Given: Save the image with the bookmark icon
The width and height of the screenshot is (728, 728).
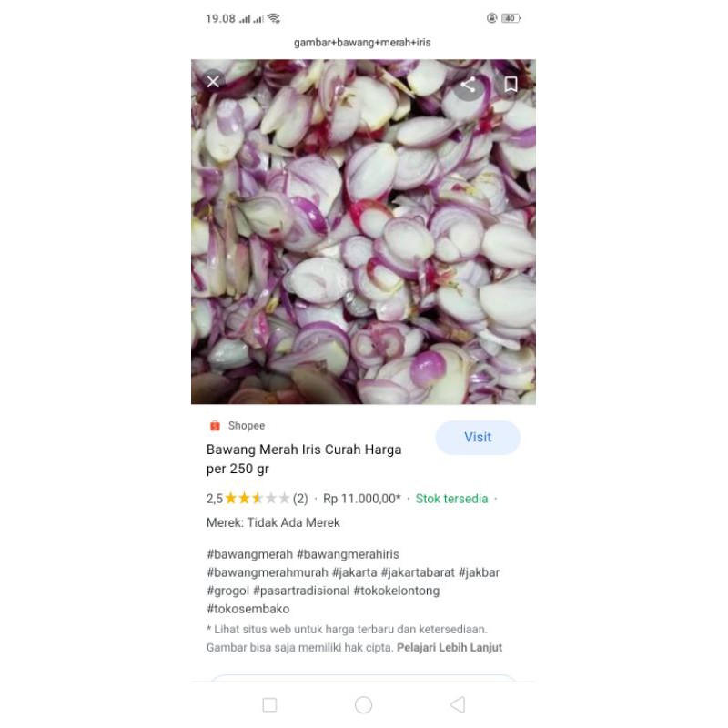Looking at the screenshot, I should pos(511,85).
